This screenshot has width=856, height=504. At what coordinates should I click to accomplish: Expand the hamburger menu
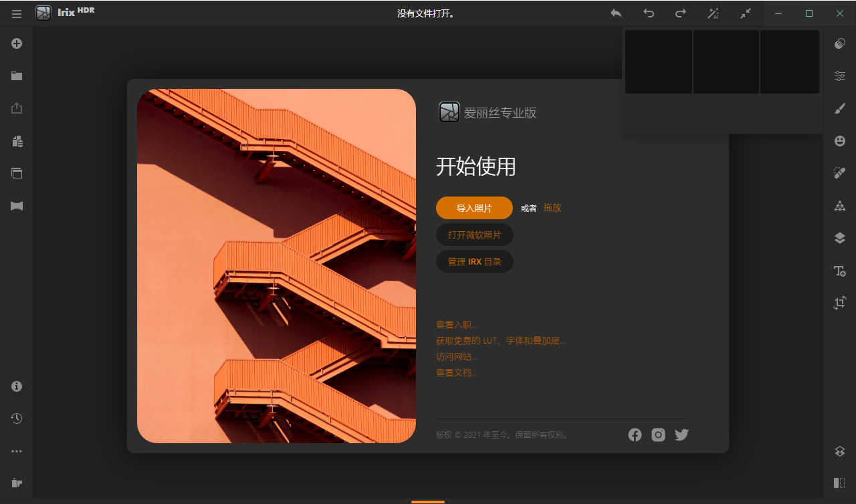pyautogui.click(x=17, y=13)
